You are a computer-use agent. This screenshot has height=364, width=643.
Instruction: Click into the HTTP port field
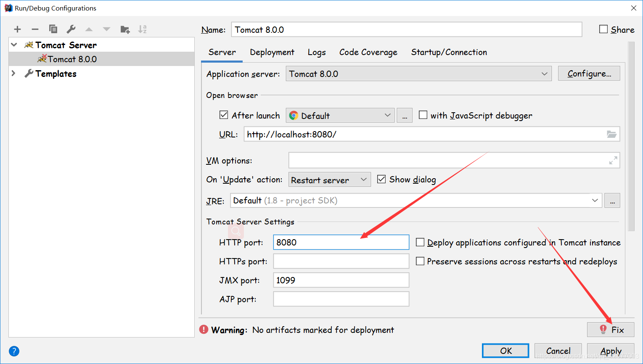pos(341,242)
